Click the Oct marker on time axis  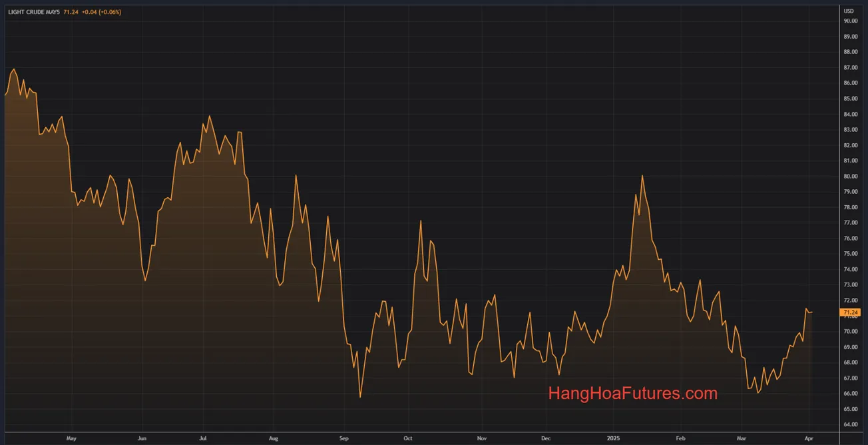click(x=408, y=438)
